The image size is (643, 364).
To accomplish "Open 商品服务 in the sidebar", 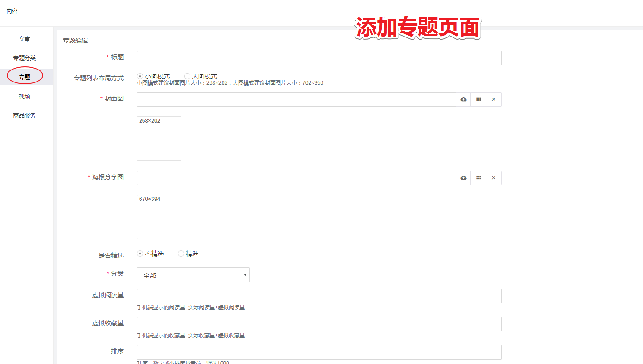I will point(25,115).
